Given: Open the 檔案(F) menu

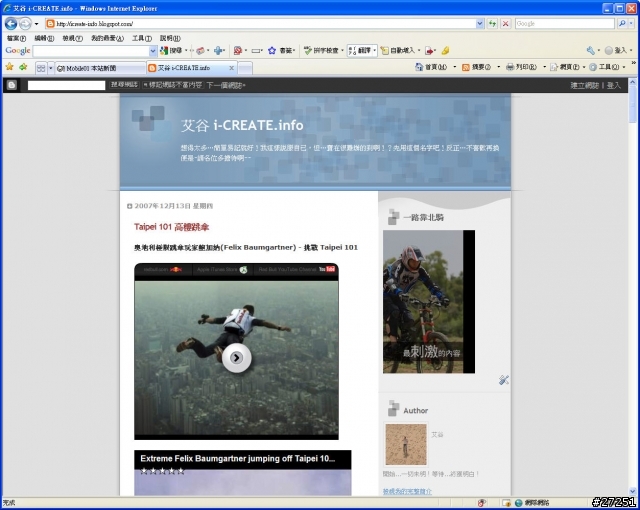Looking at the screenshot, I should tap(16, 38).
